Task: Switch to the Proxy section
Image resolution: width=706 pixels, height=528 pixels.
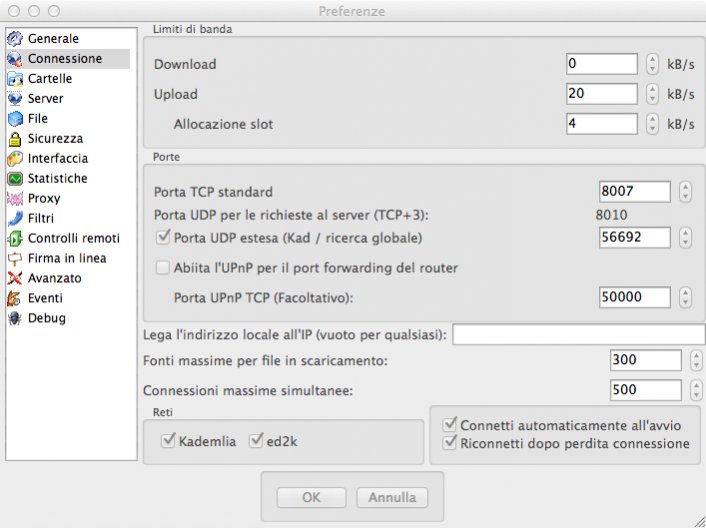Action: coord(44,199)
